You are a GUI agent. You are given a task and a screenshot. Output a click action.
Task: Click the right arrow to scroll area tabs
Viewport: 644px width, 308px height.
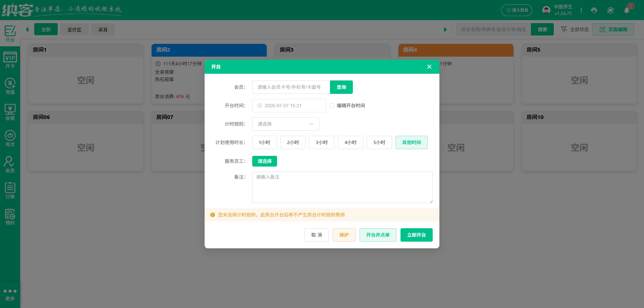point(445,29)
